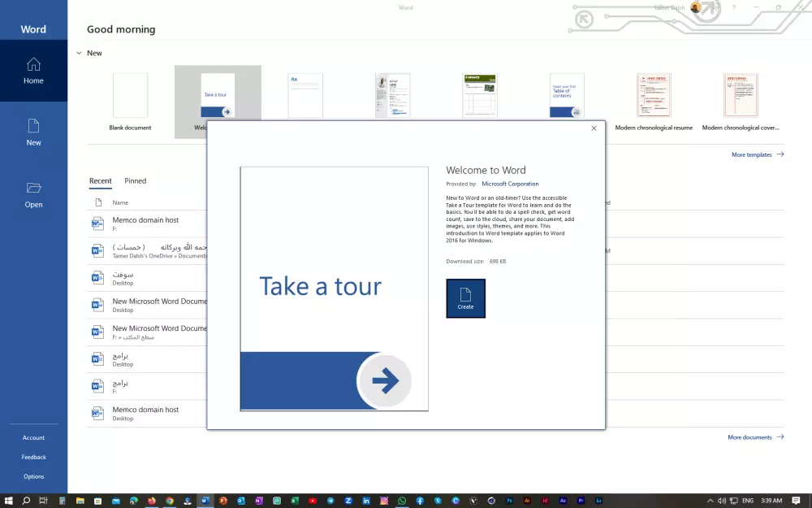
Task: Choose the Modern chronological cover letter template
Action: (741, 102)
